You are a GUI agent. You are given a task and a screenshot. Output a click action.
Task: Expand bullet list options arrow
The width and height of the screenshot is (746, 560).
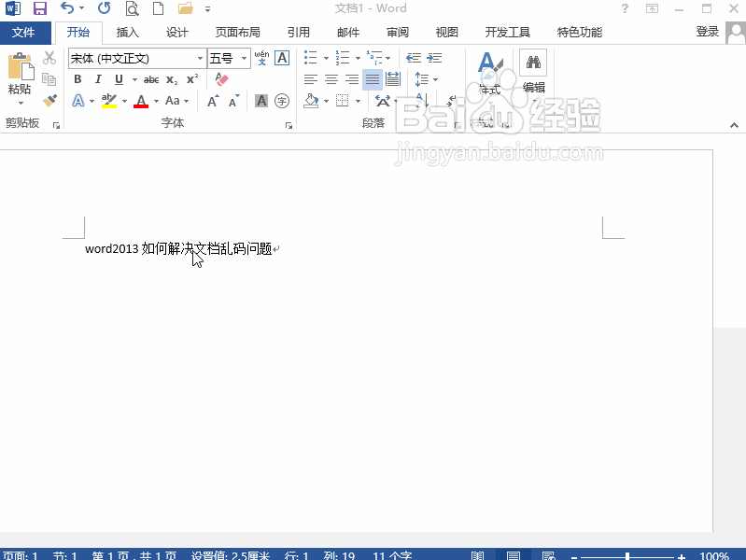pyautogui.click(x=326, y=59)
